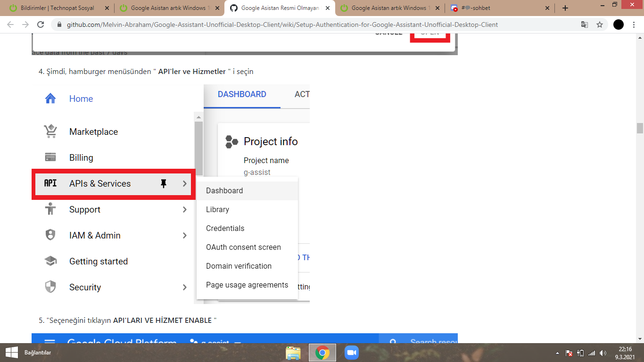Show hidden system tray icons
The height and width of the screenshot is (362, 644).
558,353
